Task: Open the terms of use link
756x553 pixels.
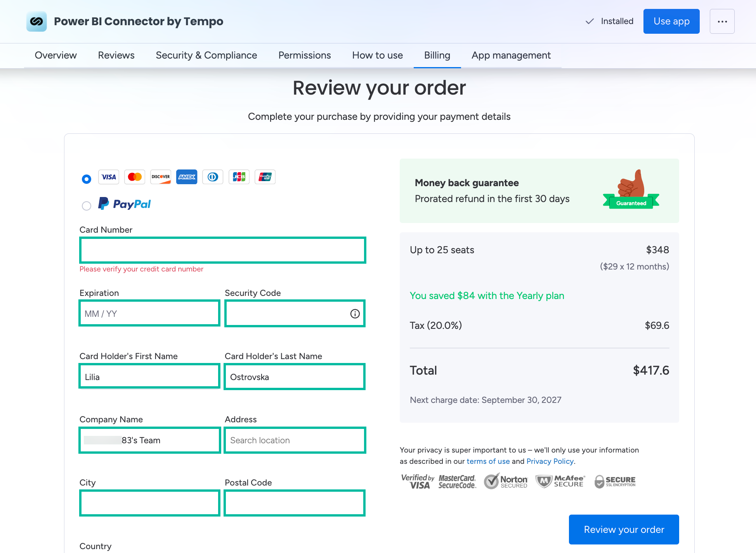Action: (x=488, y=461)
